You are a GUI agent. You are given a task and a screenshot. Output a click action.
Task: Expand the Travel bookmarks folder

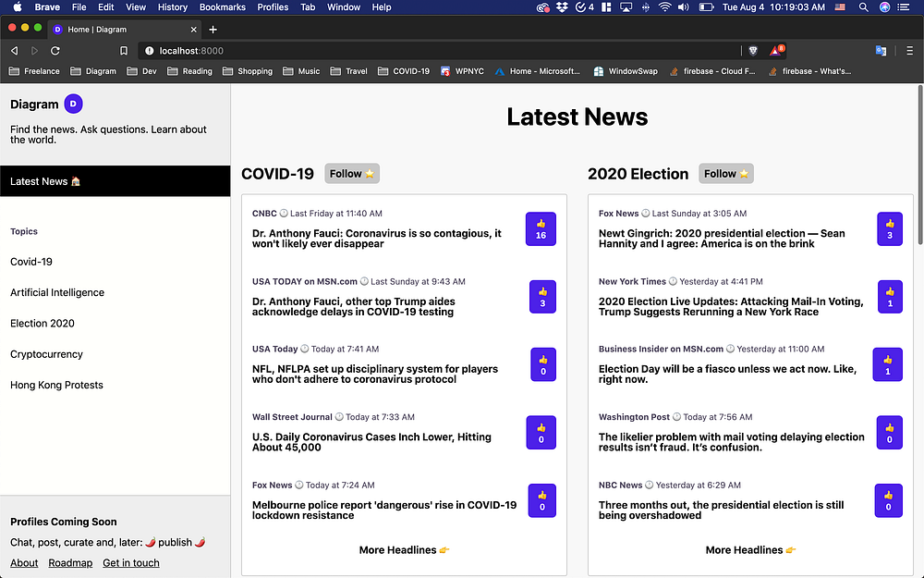tap(348, 71)
